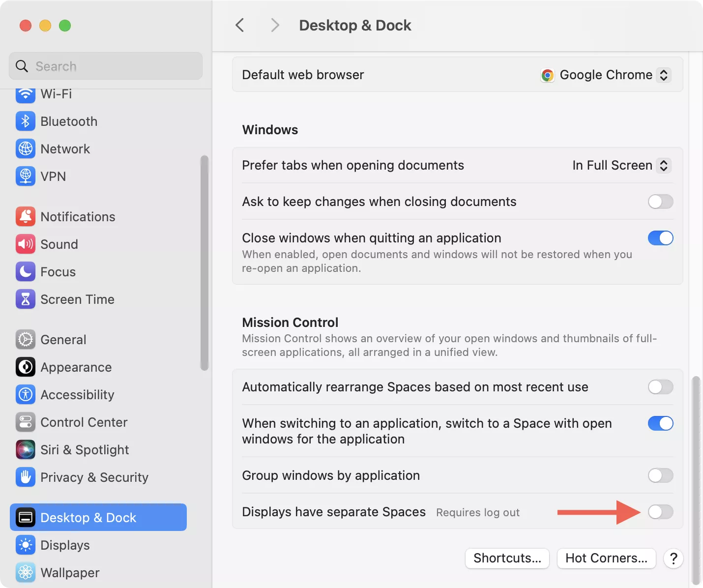Click the Google Chrome logo icon
This screenshot has height=588, width=703.
[x=547, y=75]
